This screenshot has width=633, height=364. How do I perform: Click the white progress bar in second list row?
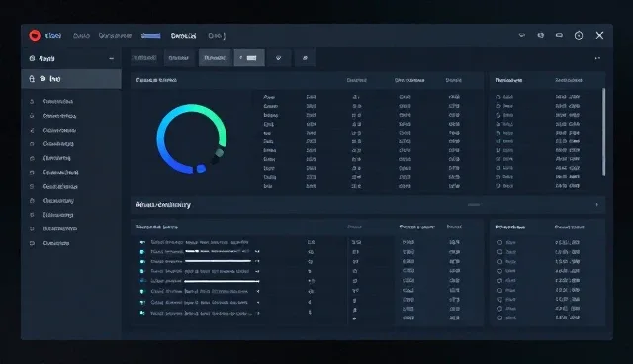coord(218,251)
